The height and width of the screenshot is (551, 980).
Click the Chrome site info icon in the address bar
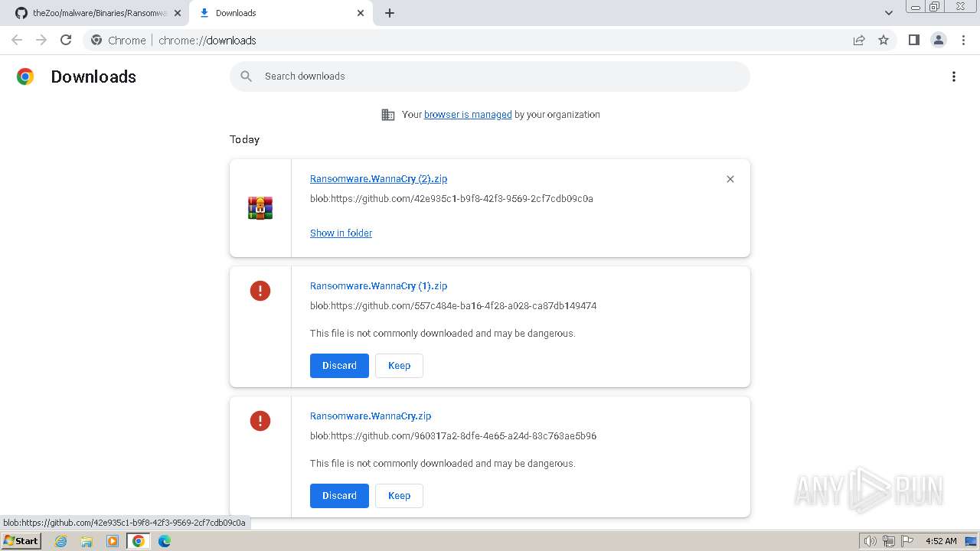coord(96,40)
